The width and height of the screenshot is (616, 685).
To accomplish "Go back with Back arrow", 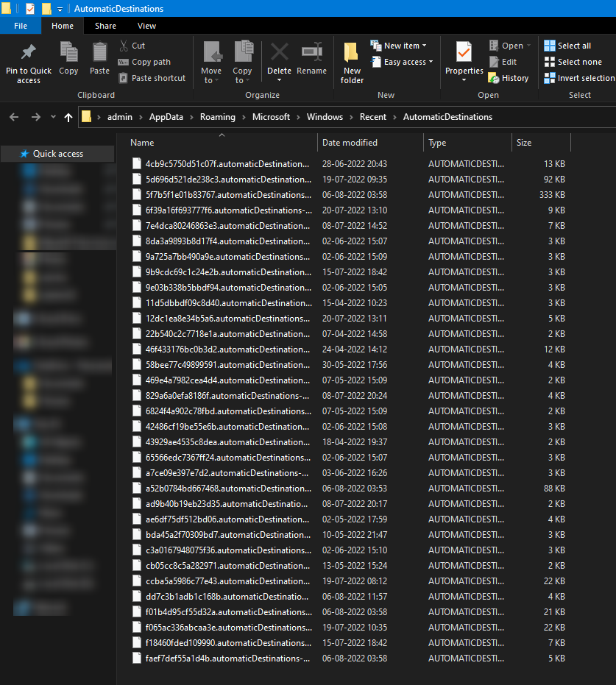I will click(14, 117).
